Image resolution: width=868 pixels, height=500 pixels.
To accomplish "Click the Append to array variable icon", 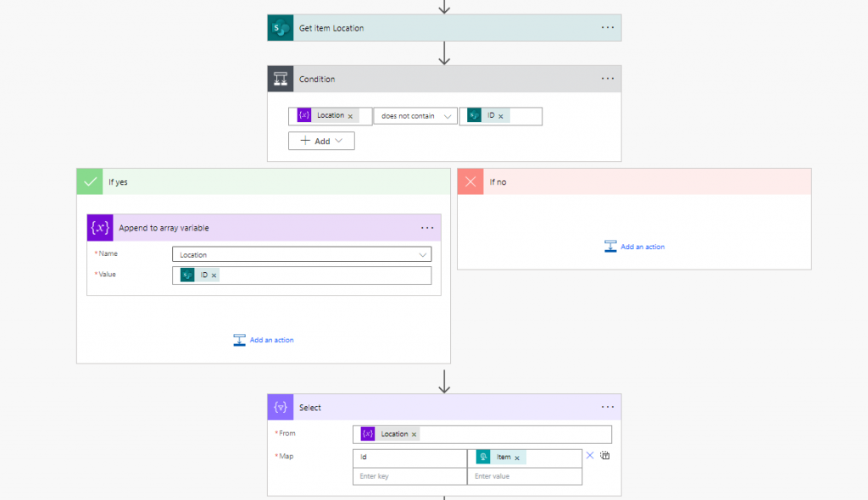I will pyautogui.click(x=100, y=227).
